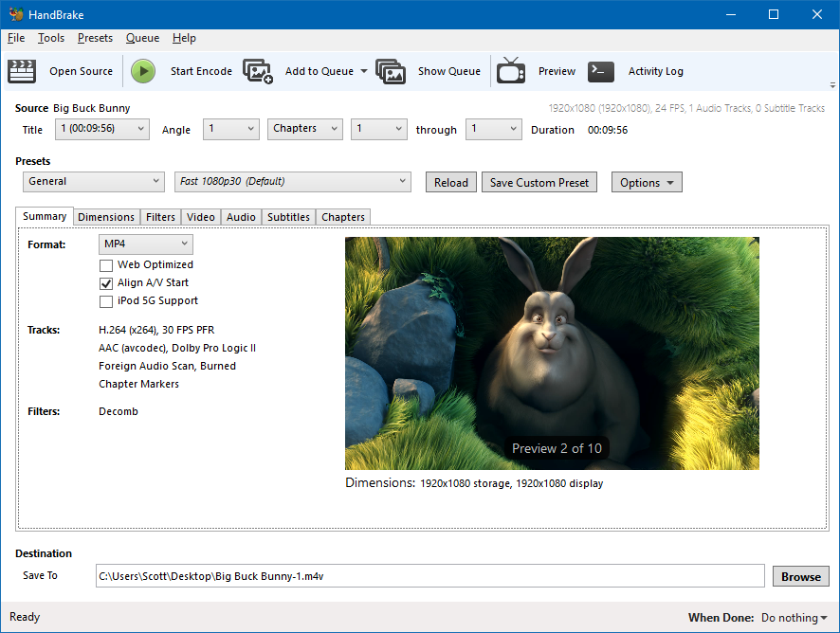This screenshot has height=633, width=840.
Task: Click the Add to Queue picture icon
Action: (x=258, y=71)
